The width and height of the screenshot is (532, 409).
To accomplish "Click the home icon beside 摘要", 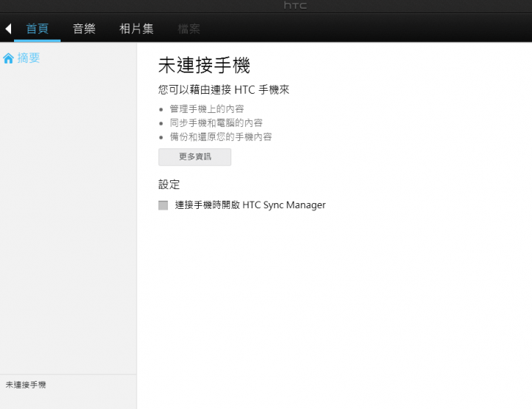I will 8,58.
